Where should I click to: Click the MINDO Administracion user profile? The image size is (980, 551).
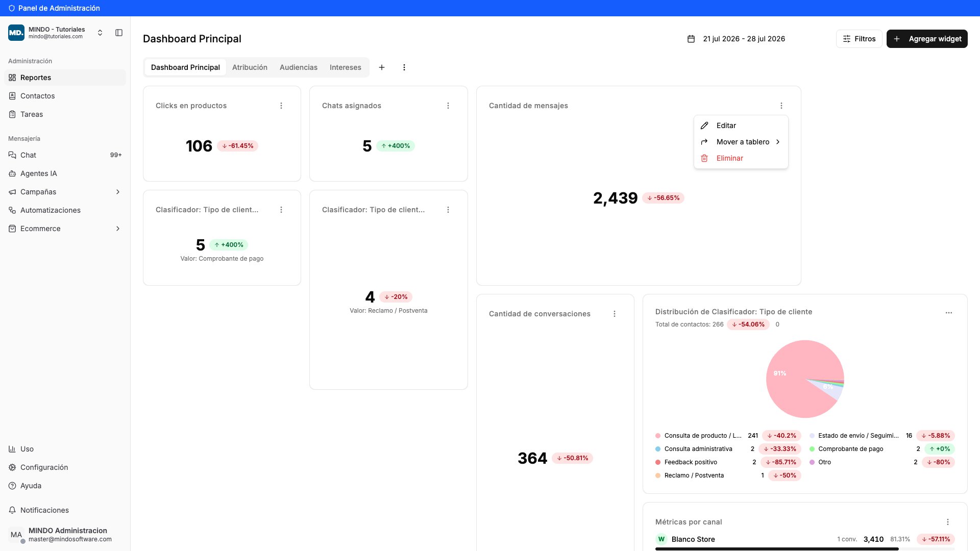(x=65, y=535)
